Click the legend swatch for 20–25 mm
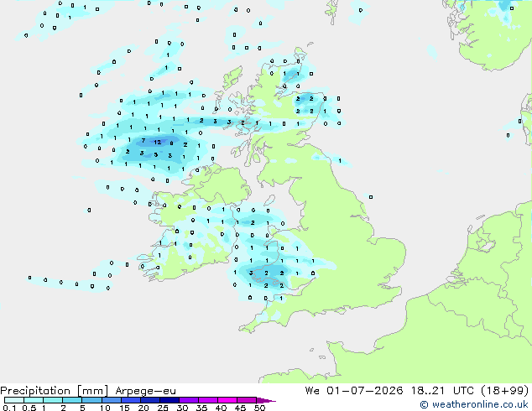The width and height of the screenshot is (532, 411). (x=149, y=400)
